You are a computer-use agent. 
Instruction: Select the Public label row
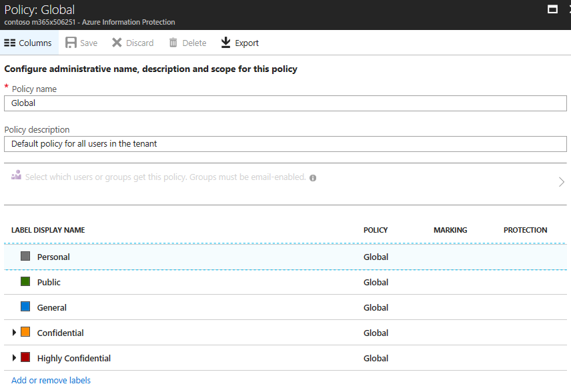(x=285, y=282)
